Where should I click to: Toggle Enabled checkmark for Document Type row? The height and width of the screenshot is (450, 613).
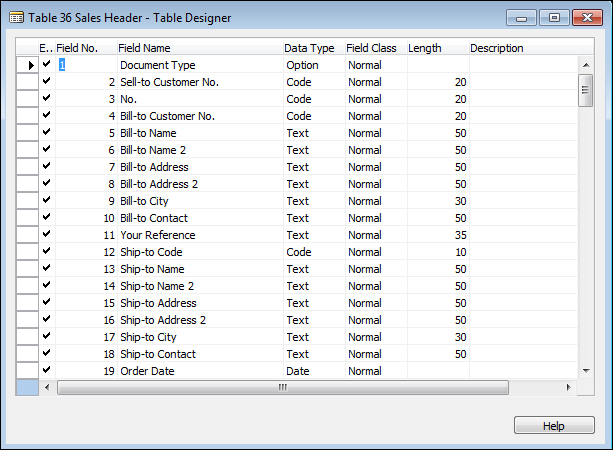[x=47, y=64]
